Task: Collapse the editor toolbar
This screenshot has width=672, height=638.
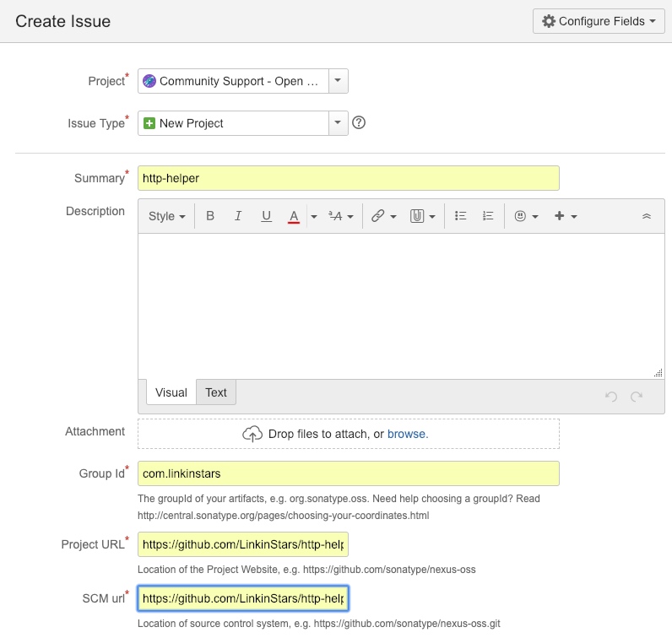Action: point(647,216)
